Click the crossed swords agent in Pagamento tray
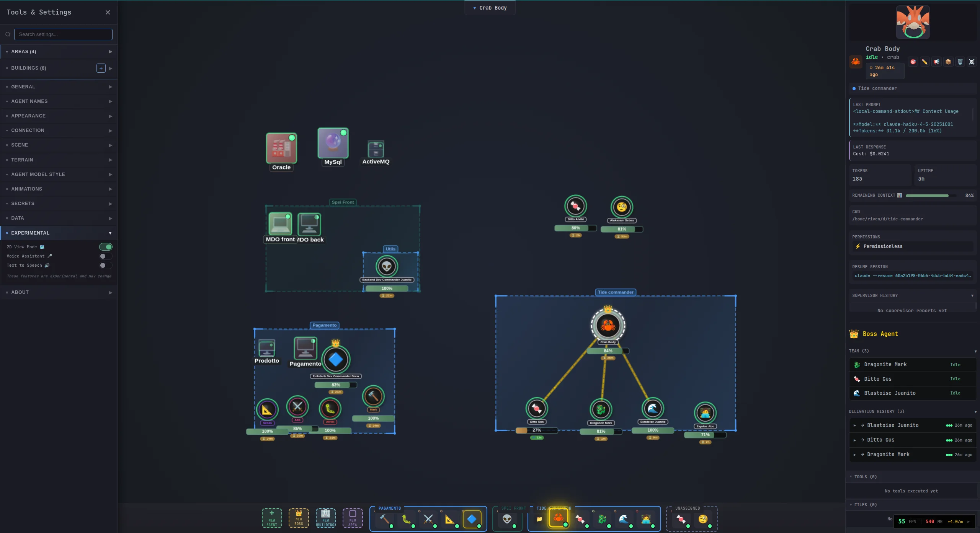The image size is (980, 533). (x=428, y=519)
